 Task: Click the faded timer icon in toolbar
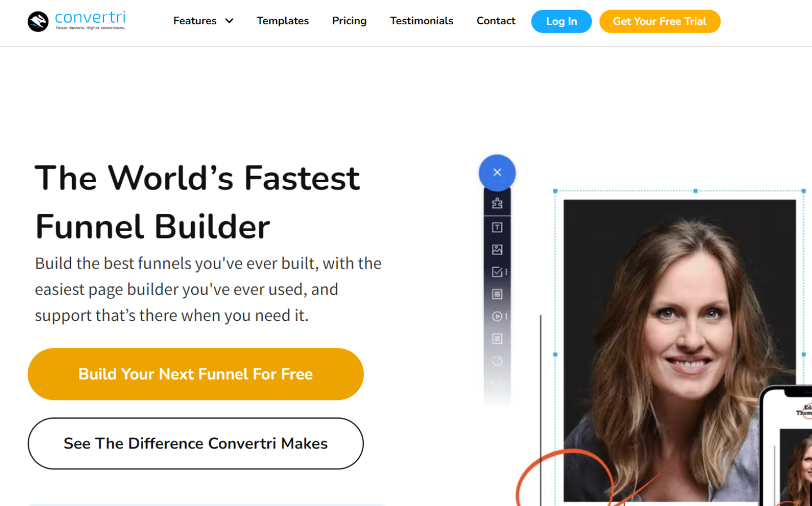[497, 361]
